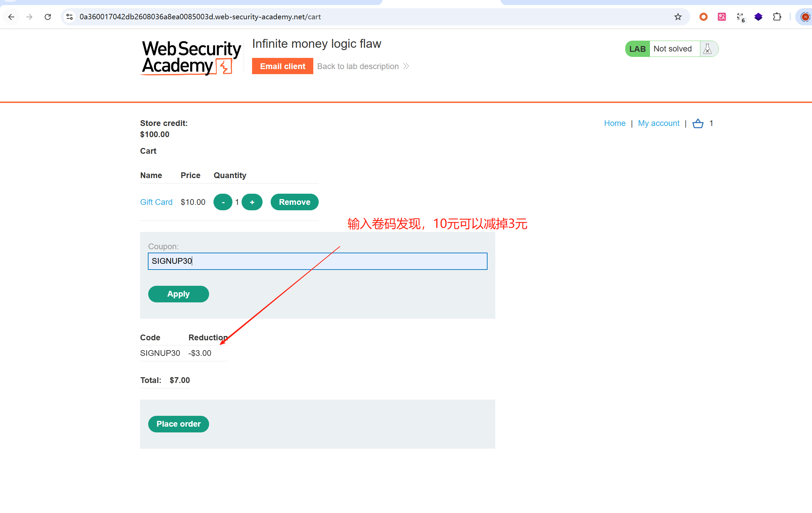Go to the Home link
The width and height of the screenshot is (812, 513).
pos(614,123)
